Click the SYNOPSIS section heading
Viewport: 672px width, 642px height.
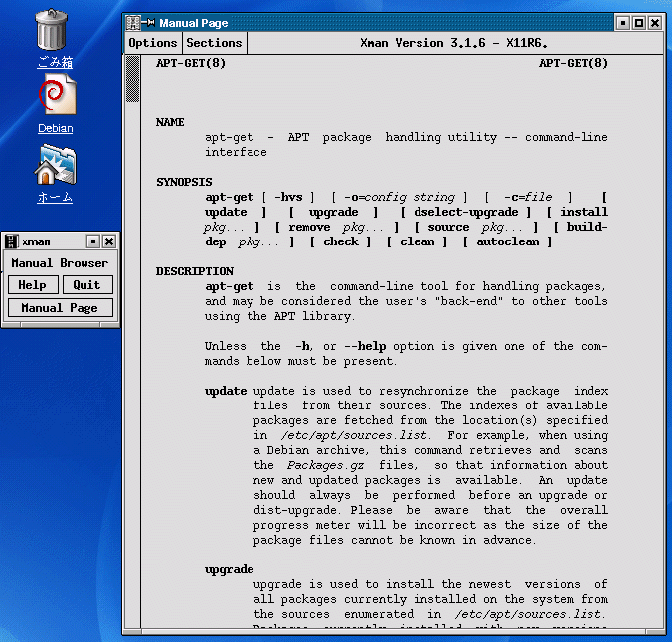[x=184, y=182]
